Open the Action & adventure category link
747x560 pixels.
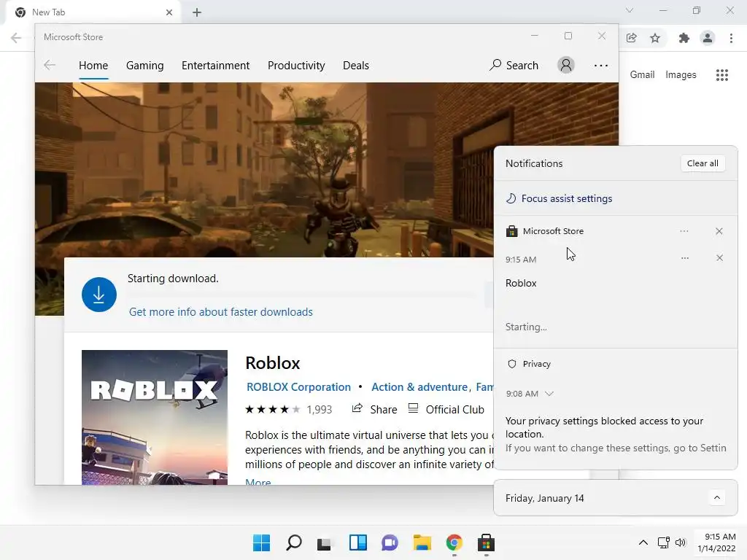click(419, 387)
